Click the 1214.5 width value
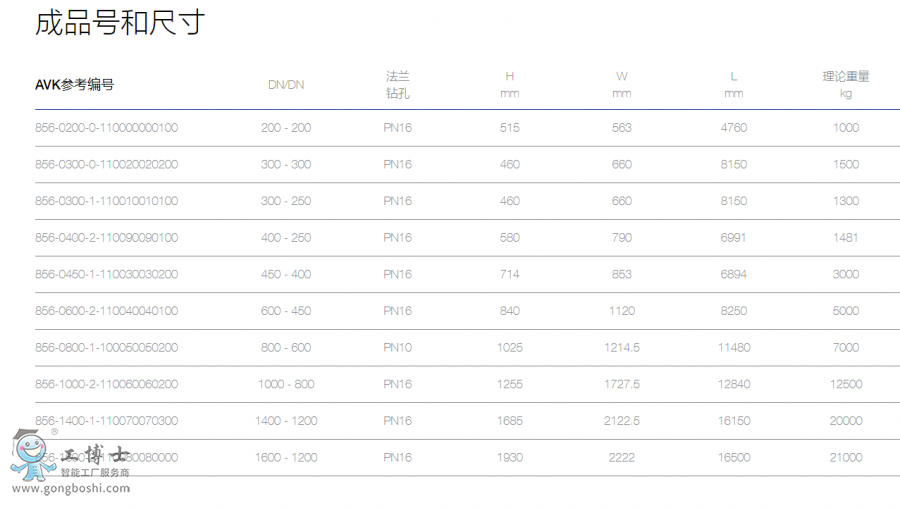Image resolution: width=900 pixels, height=508 pixels. tap(622, 348)
